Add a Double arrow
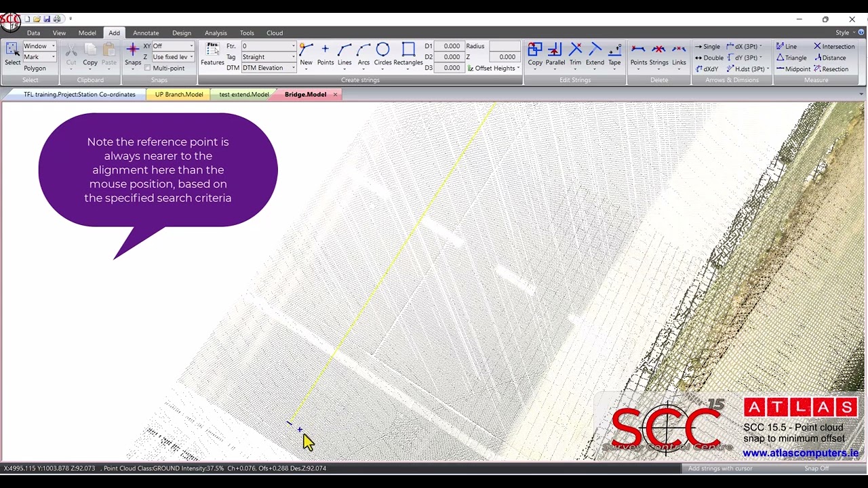Viewport: 868px width, 488px height. [709, 58]
